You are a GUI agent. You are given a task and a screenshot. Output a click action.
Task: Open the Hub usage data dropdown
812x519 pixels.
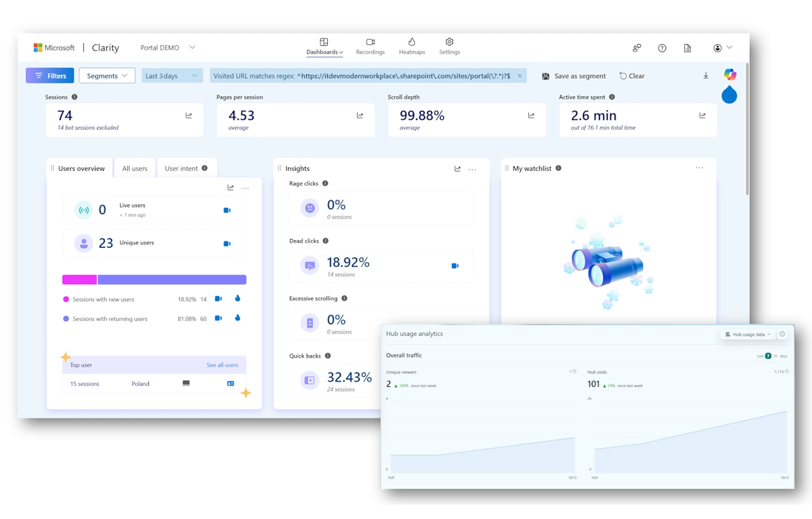pos(748,334)
